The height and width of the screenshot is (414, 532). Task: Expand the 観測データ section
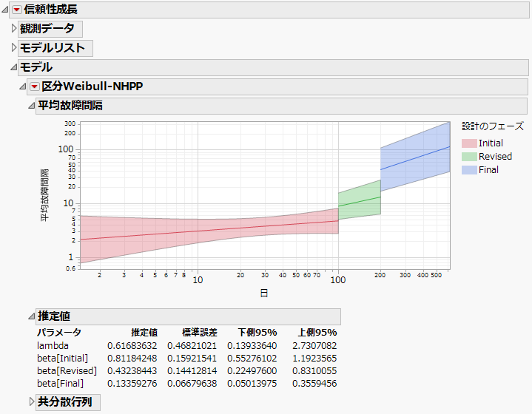(13, 28)
